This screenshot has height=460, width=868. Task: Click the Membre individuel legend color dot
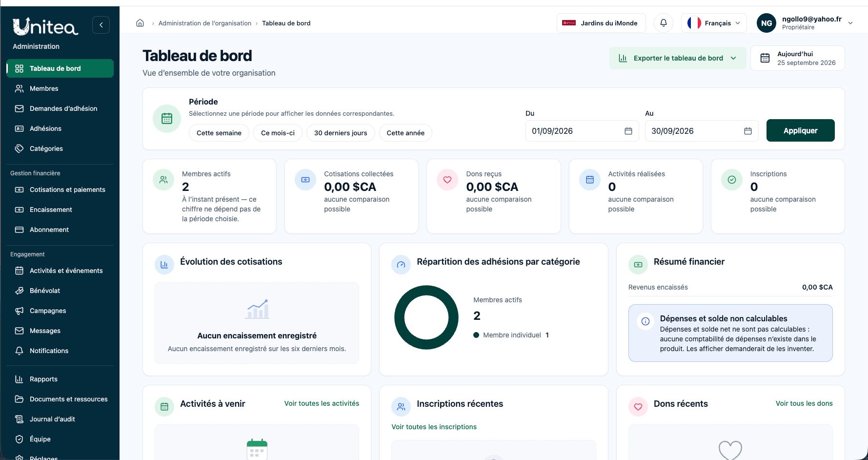tap(476, 335)
